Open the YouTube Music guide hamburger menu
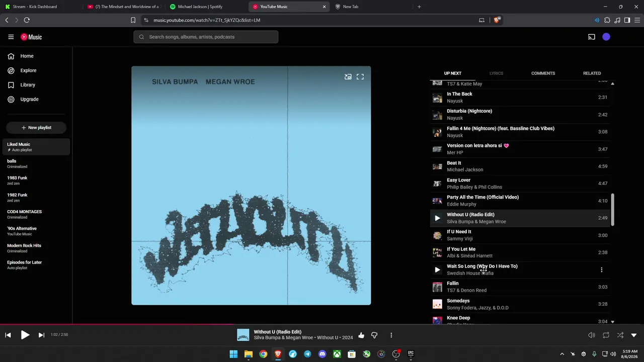644x362 pixels. point(11,37)
